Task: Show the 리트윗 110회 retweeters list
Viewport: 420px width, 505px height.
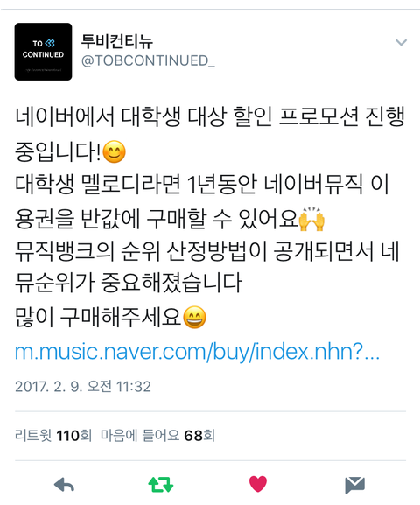Action: click(53, 436)
